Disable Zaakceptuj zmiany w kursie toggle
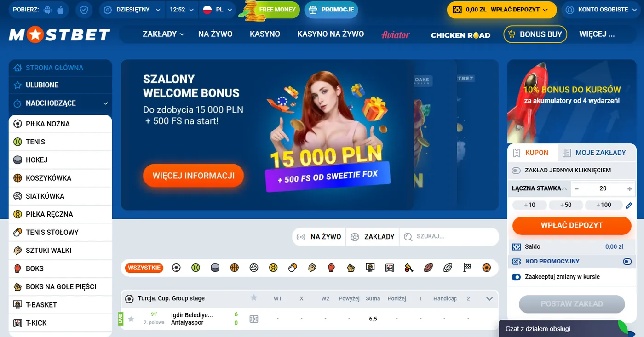The height and width of the screenshot is (337, 644). pos(516,277)
